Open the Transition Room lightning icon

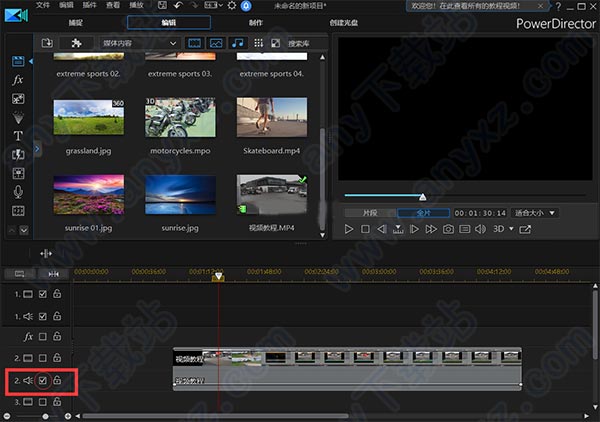(x=18, y=155)
